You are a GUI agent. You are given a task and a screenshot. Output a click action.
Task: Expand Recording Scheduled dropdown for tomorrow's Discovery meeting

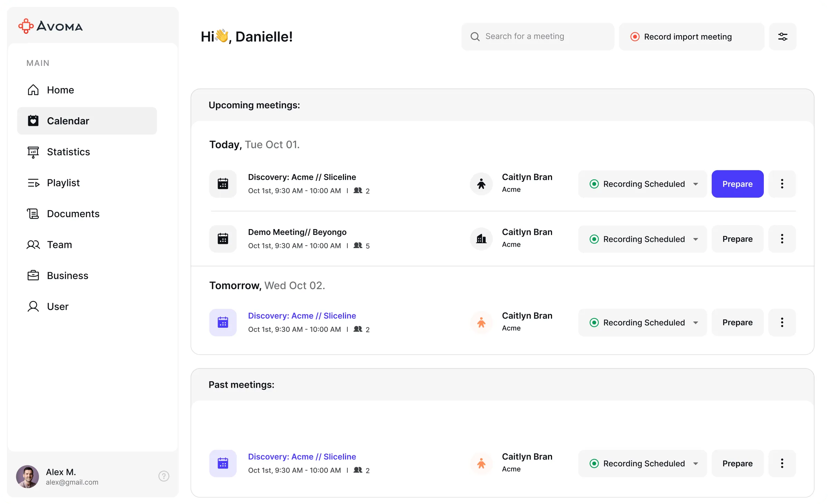696,323
